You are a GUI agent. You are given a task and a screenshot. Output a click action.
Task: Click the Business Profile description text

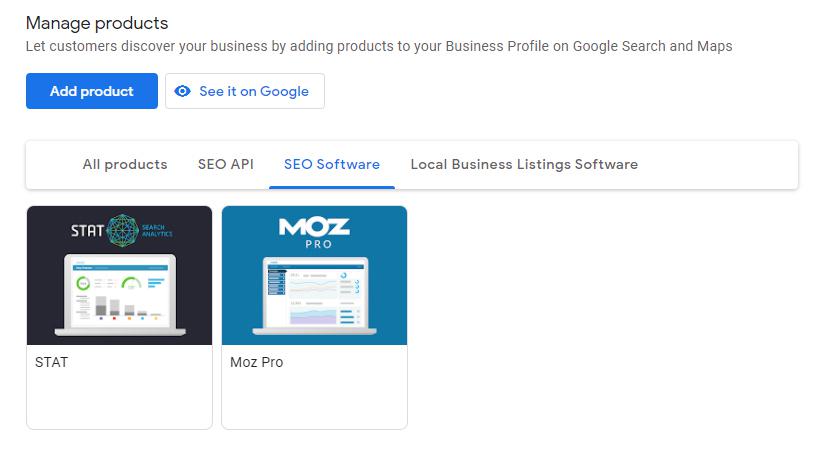(x=379, y=46)
